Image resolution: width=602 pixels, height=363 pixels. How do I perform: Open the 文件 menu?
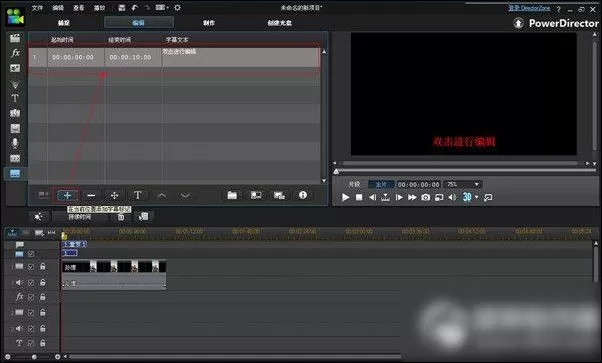37,8
